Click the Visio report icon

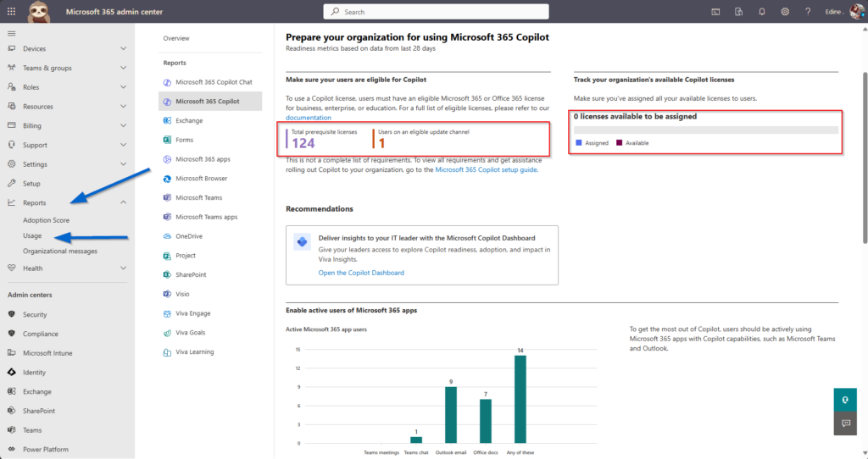tap(167, 294)
